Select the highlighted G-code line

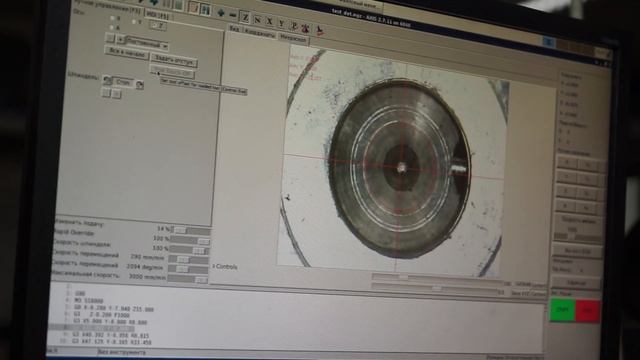tap(91, 328)
